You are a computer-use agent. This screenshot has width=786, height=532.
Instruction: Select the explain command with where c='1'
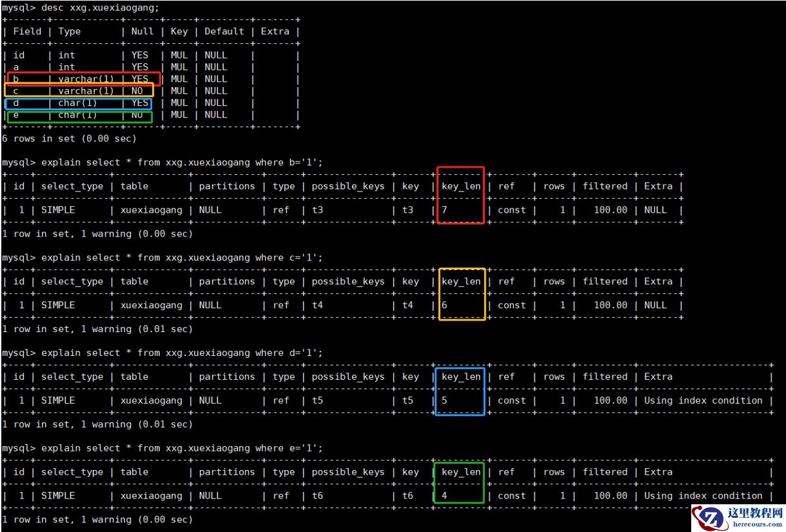pos(162,258)
